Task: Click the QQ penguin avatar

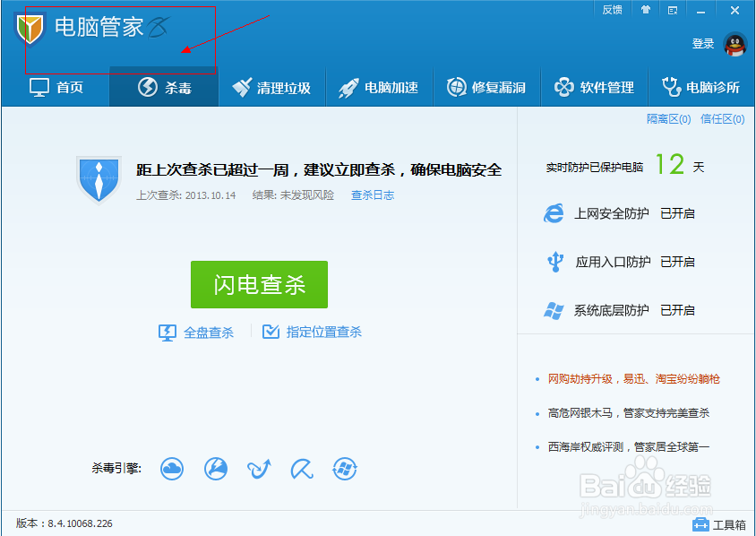Action: coord(735,45)
